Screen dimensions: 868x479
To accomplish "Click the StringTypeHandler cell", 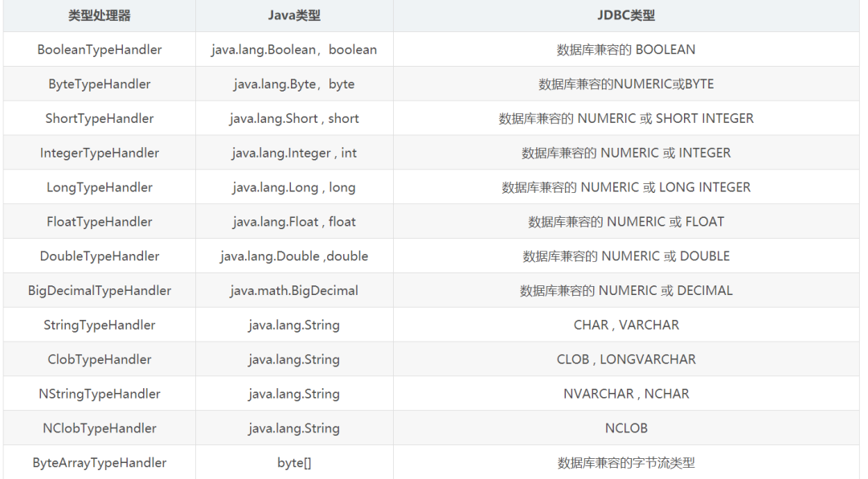I will (x=100, y=325).
